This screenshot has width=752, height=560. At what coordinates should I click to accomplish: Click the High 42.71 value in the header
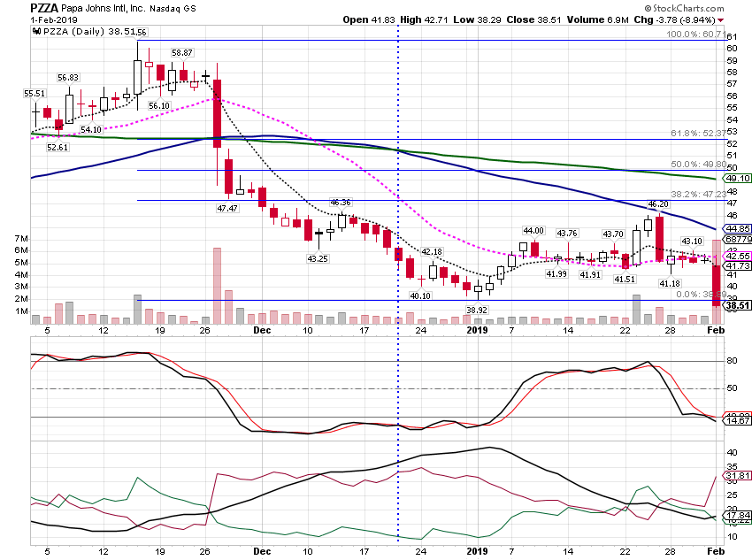(424, 19)
